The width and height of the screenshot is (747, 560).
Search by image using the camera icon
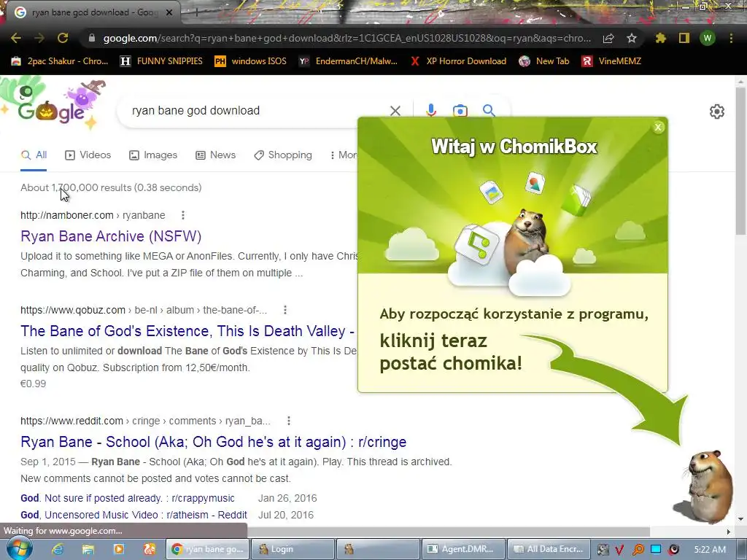(460, 111)
